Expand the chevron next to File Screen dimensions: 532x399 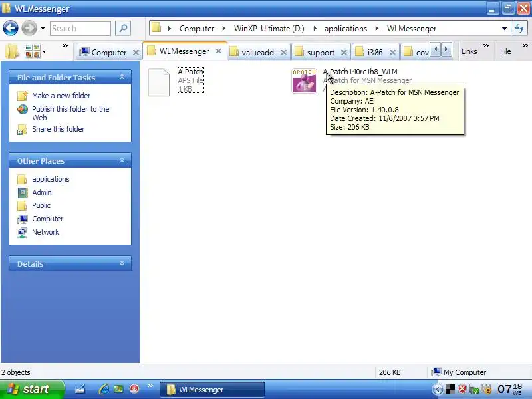(x=525, y=45)
